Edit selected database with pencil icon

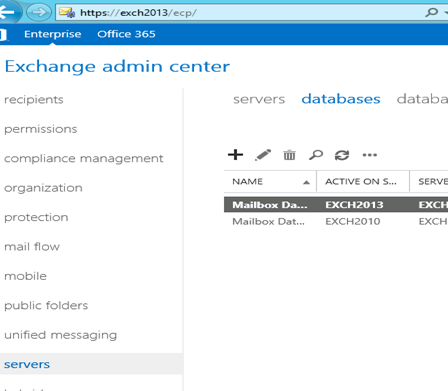[263, 155]
